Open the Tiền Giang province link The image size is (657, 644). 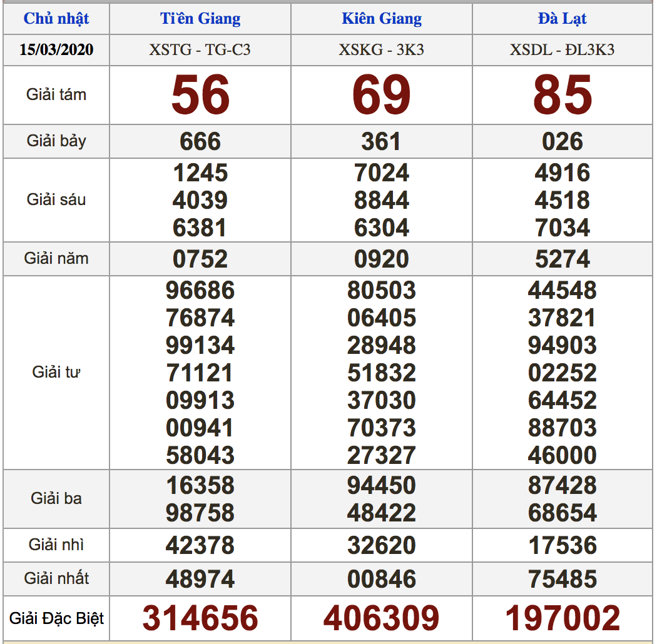[x=200, y=19]
